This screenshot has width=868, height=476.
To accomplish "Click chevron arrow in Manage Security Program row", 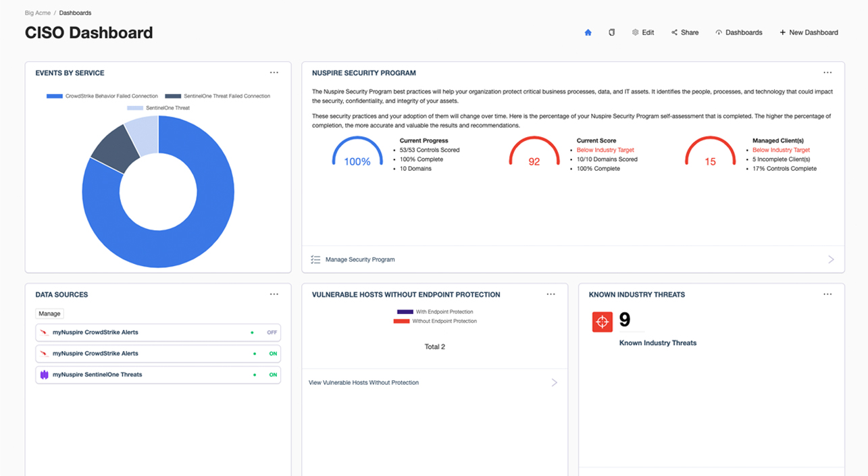I will click(x=831, y=259).
